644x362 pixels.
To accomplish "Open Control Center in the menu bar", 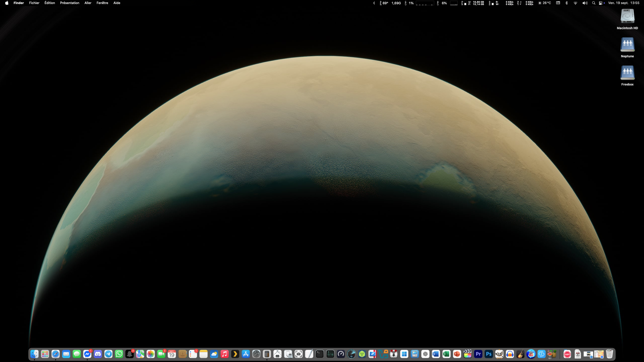I will tap(601, 3).
